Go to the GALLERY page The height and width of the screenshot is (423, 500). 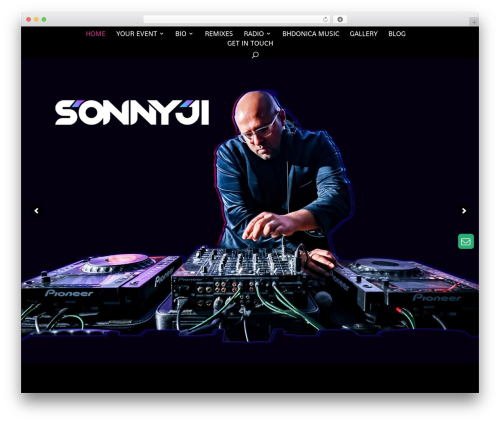coord(363,34)
